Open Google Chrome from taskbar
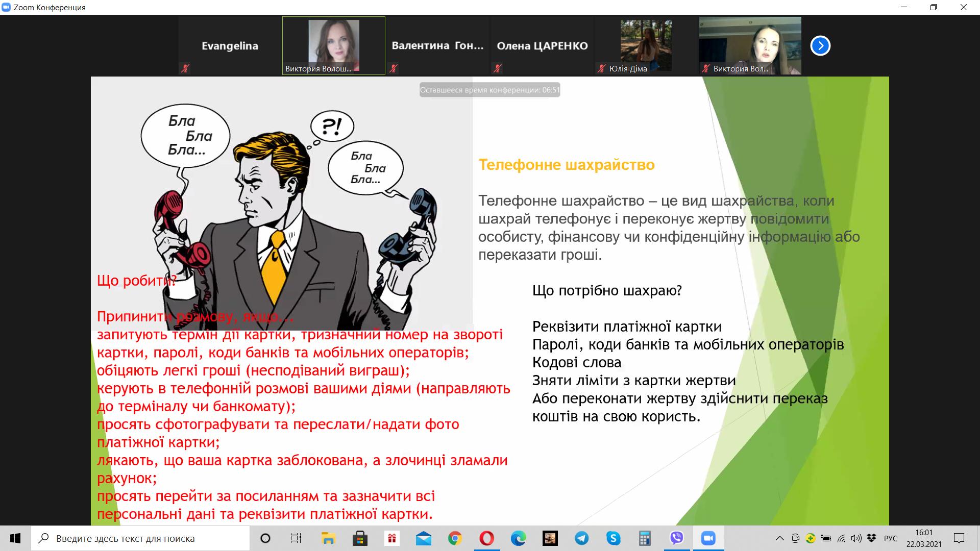 coord(455,538)
